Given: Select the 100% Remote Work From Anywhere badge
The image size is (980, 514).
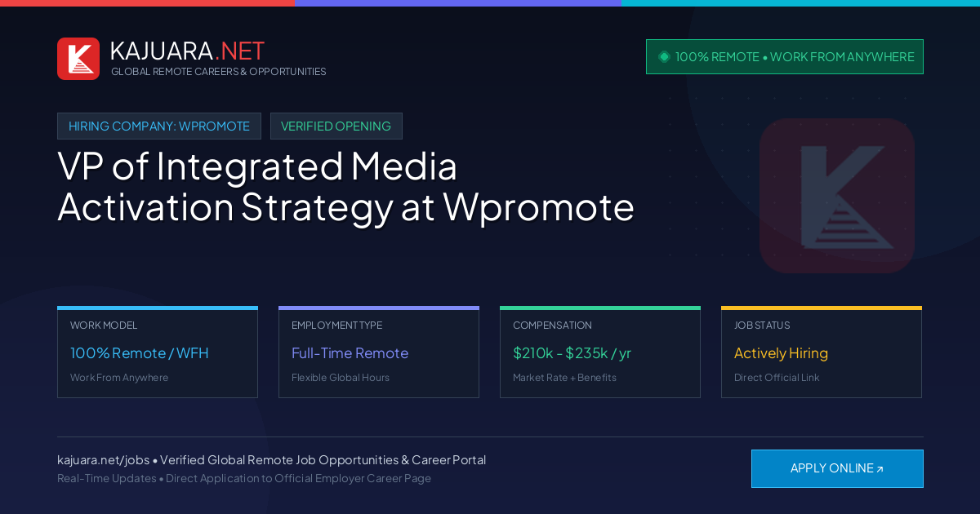Looking at the screenshot, I should pyautogui.click(x=785, y=57).
